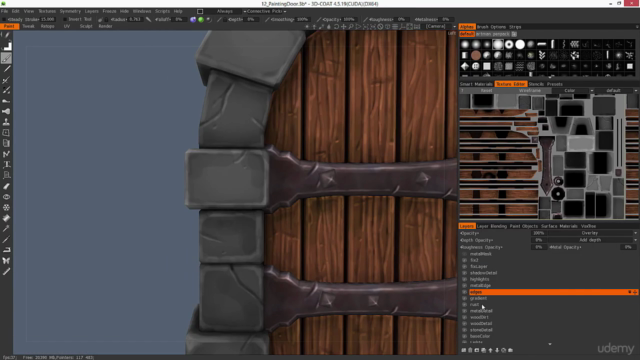Select the horizontal bar alpha brush
640x360 pixels.
pos(542,44)
